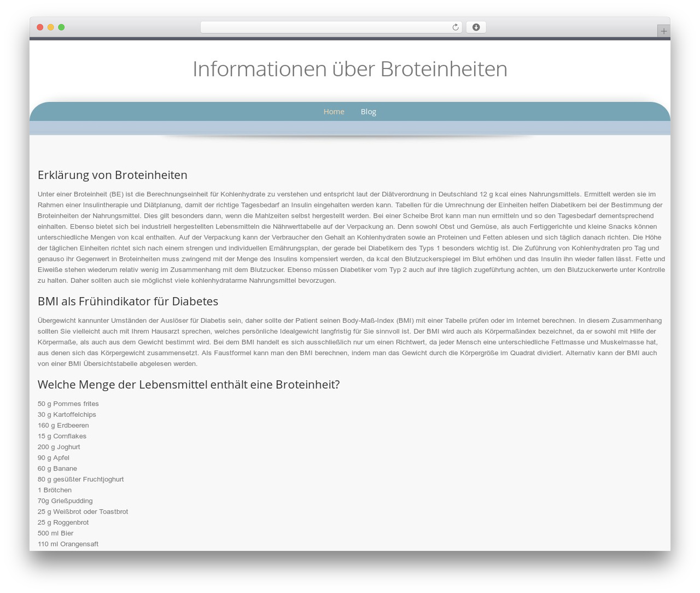Click the site title Informationen über Broteinheiten
Viewport: 700px width, 593px height.
tap(350, 69)
